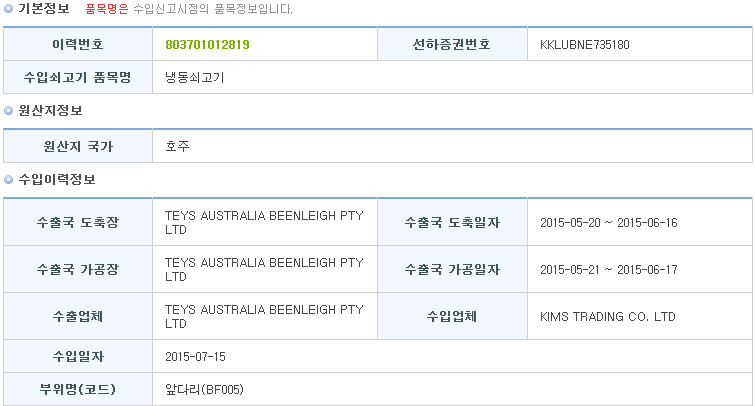Click the bullet icon beside 기본정보 heading
The width and height of the screenshot is (755, 406).
[x=8, y=9]
